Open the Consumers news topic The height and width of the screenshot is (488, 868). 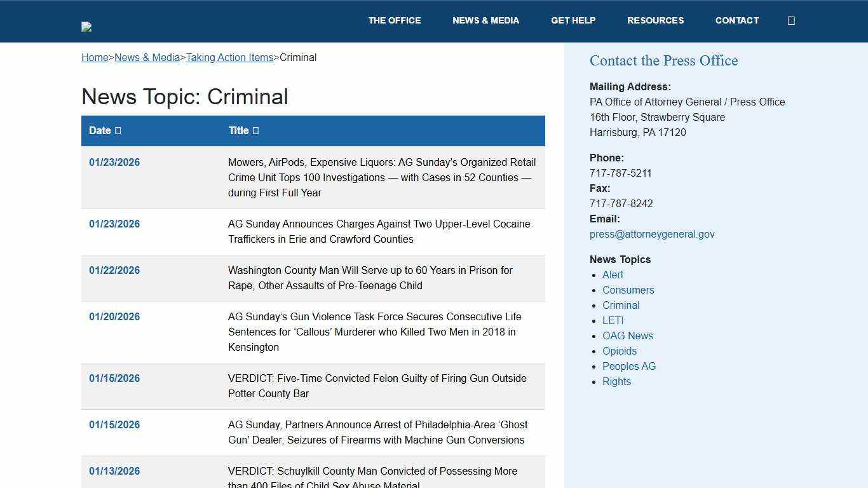(x=628, y=290)
